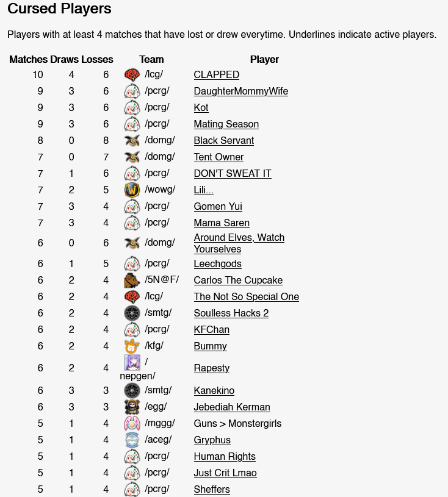Click the /aceg/ blue emblem team icon
This screenshot has width=448, height=497.
[x=132, y=440]
